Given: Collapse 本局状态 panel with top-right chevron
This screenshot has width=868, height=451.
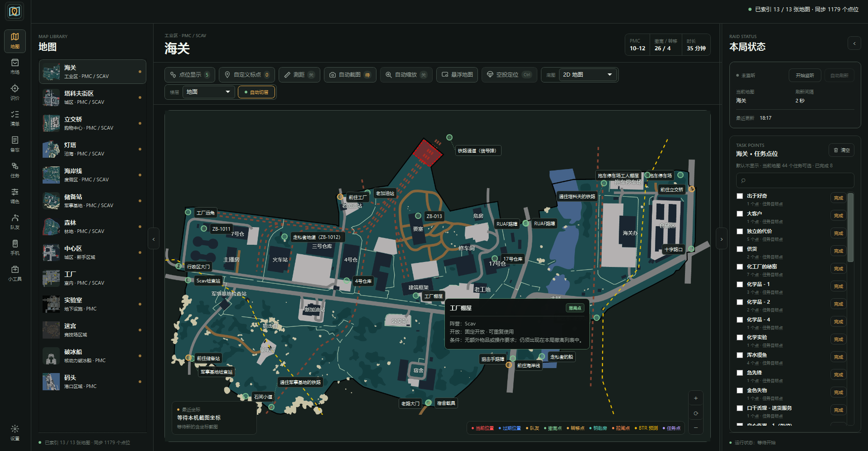Looking at the screenshot, I should tap(854, 44).
